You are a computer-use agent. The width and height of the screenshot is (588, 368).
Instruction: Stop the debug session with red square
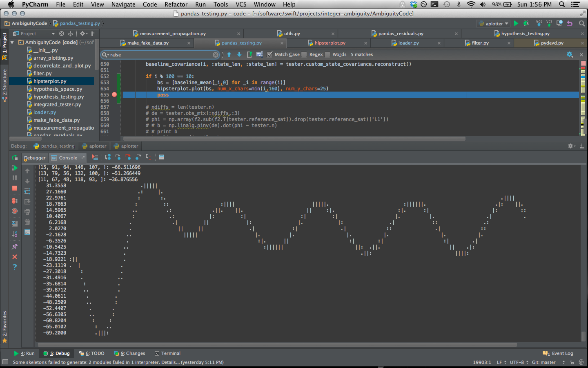pos(15,188)
